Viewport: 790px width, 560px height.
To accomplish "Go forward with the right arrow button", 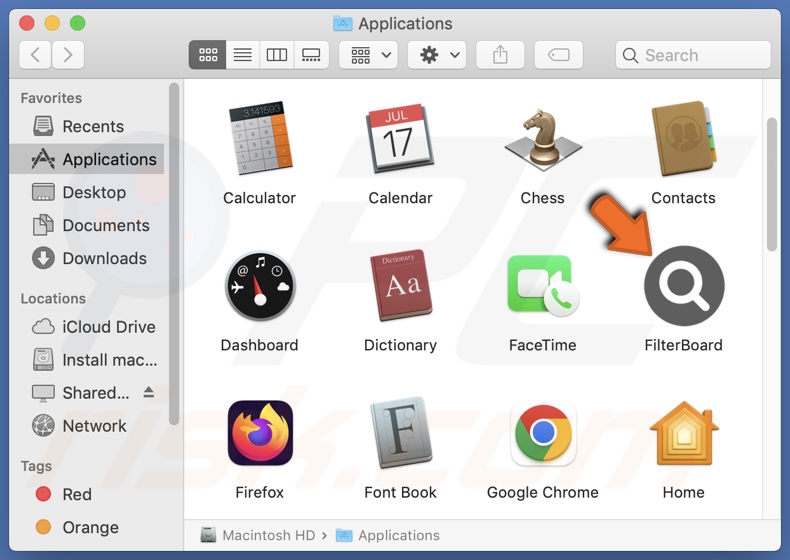I will tap(68, 54).
